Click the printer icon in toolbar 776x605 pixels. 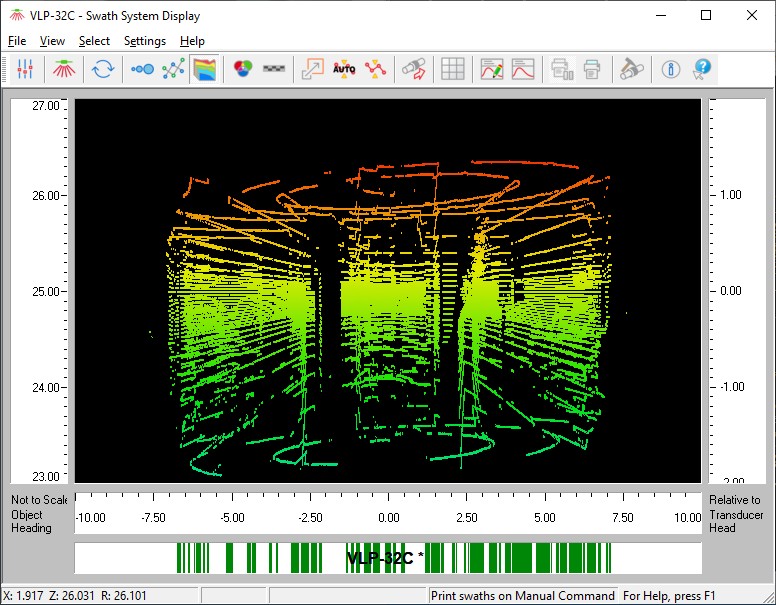(x=592, y=69)
